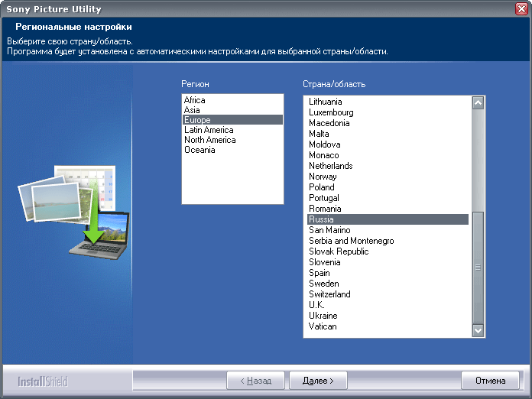Select Vatican in the country list
Viewport: 532px width, 399px height.
click(388, 326)
